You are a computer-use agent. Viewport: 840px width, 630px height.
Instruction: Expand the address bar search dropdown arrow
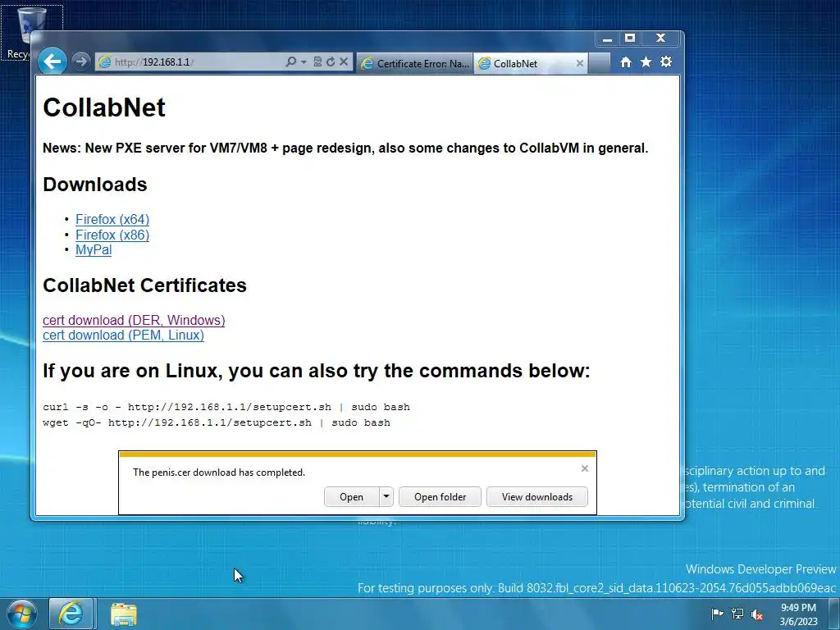304,62
